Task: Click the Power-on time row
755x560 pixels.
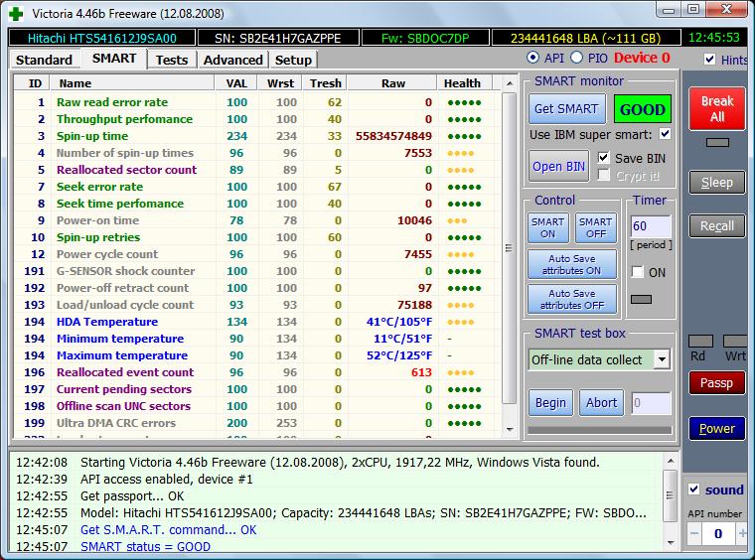Action: coord(256,220)
